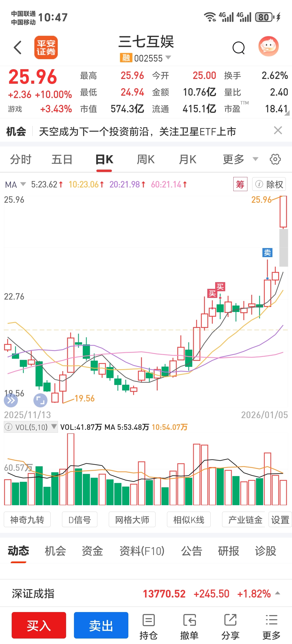
Task: Enable D信号 indicator
Action: (79, 520)
